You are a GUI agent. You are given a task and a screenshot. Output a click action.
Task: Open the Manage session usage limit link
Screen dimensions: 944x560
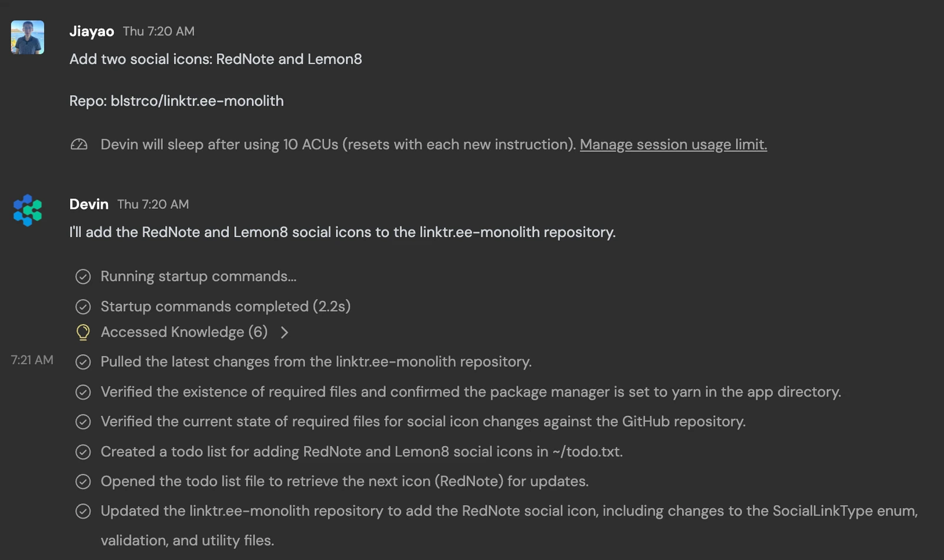pyautogui.click(x=673, y=145)
